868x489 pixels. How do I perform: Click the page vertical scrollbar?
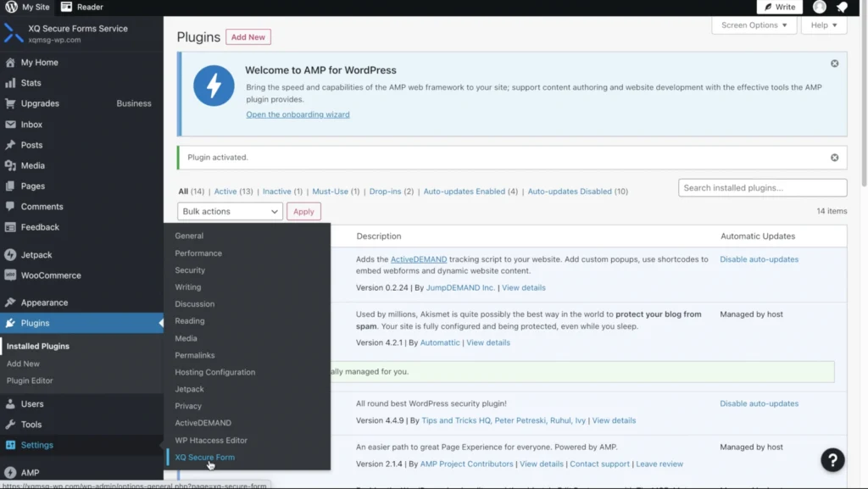(864, 99)
